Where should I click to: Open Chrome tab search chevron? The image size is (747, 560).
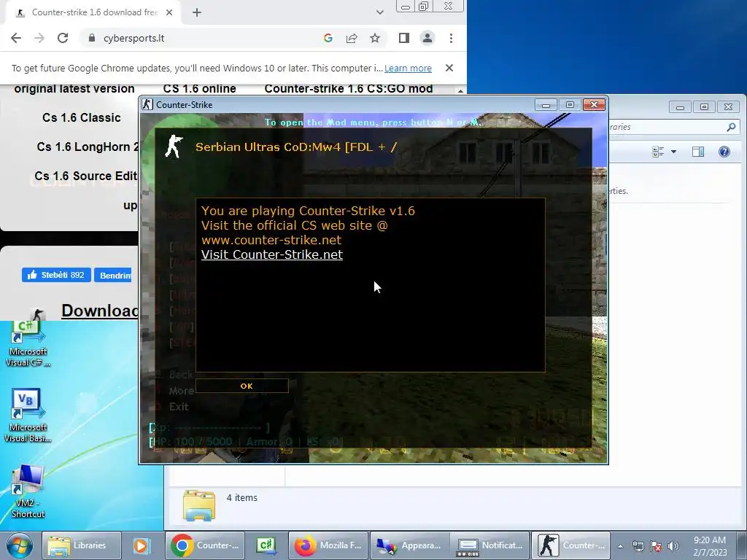(379, 12)
